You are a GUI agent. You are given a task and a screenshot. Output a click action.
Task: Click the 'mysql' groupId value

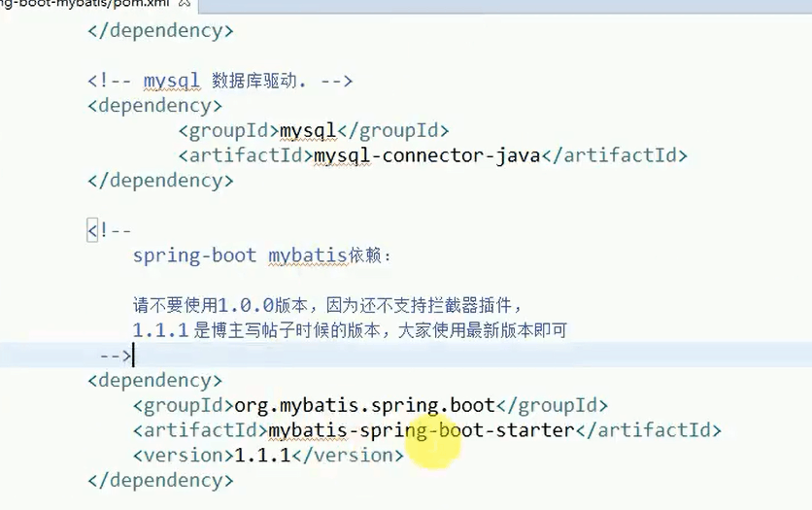click(x=309, y=130)
